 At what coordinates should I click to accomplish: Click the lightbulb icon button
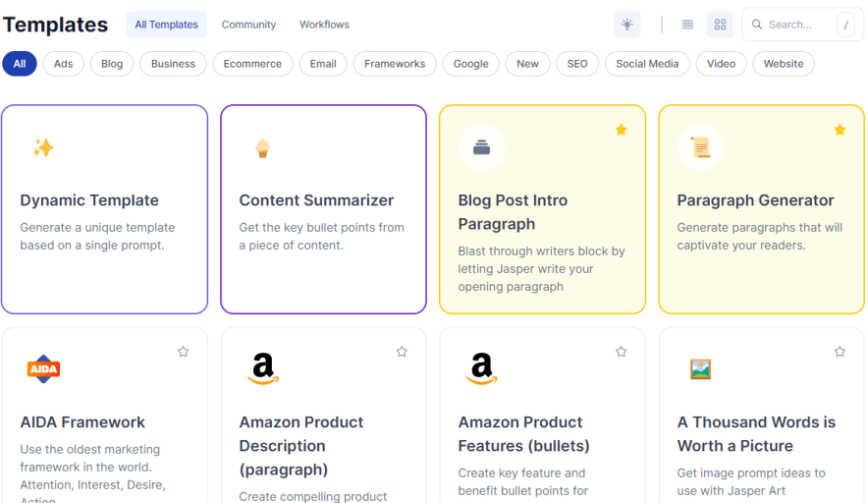pyautogui.click(x=626, y=25)
